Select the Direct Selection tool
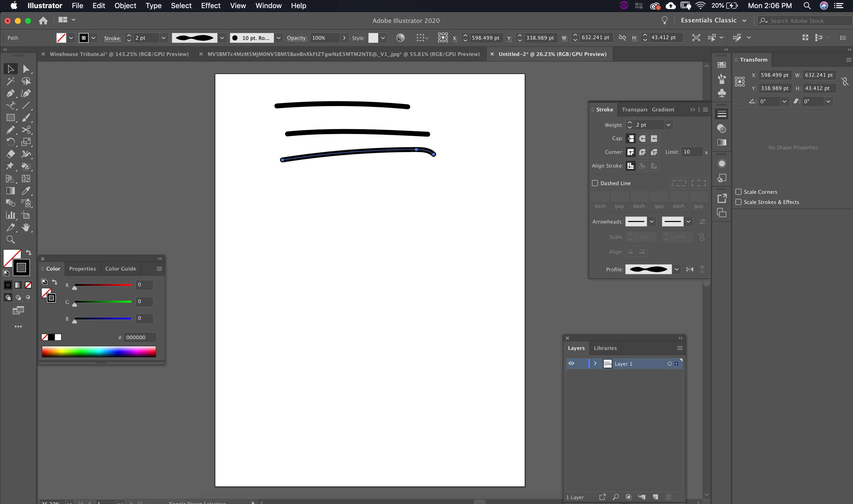853x504 pixels. click(26, 69)
